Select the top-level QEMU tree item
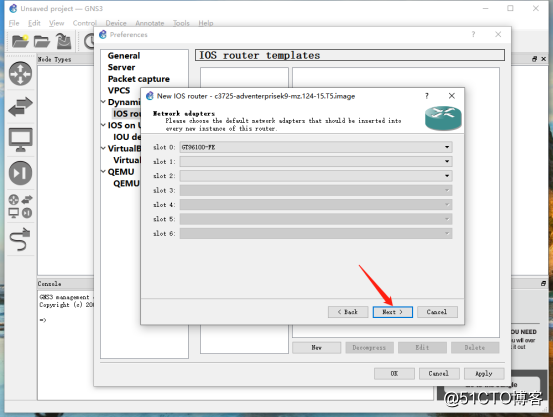Screen dimensions: 553x417 coord(121,172)
